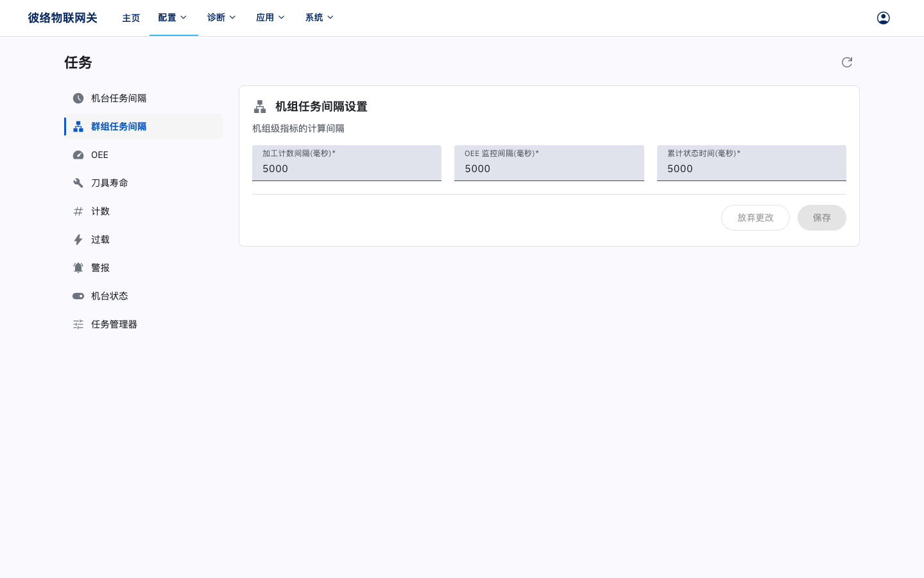Screen dimensions: 924x578
Task: Click the hierarchy icon in 机组任务间隔设置 header
Action: [260, 107]
